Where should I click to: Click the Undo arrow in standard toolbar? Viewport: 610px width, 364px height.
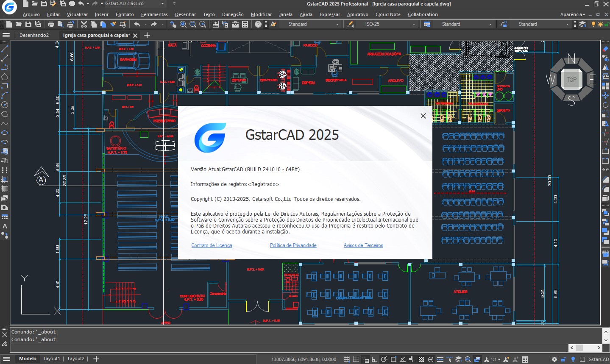point(136,24)
